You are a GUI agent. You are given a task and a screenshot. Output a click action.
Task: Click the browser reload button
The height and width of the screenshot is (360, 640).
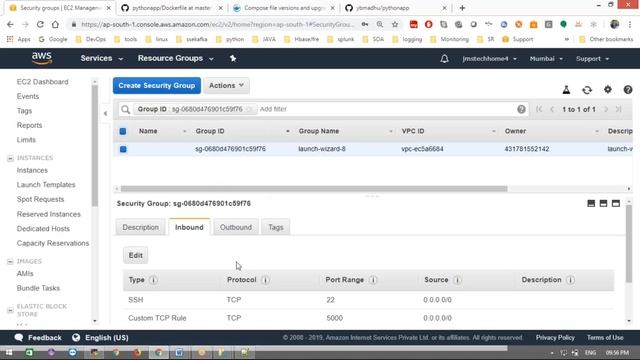40,24
